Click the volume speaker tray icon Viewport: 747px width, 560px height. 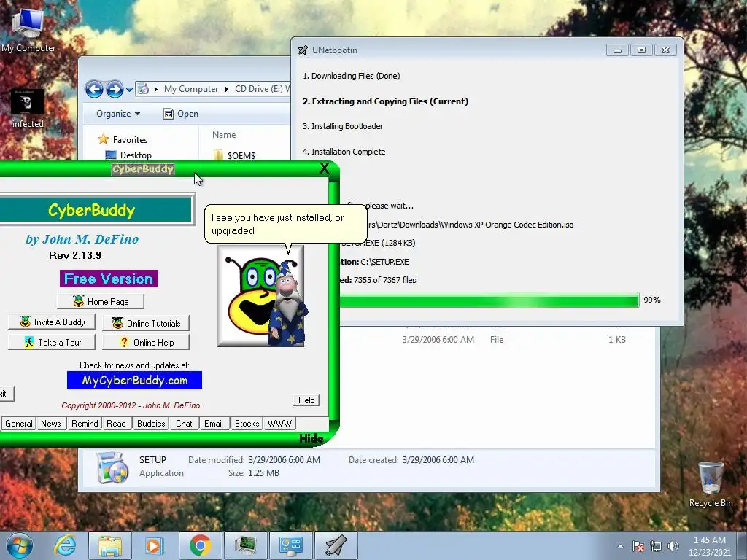[x=673, y=546]
